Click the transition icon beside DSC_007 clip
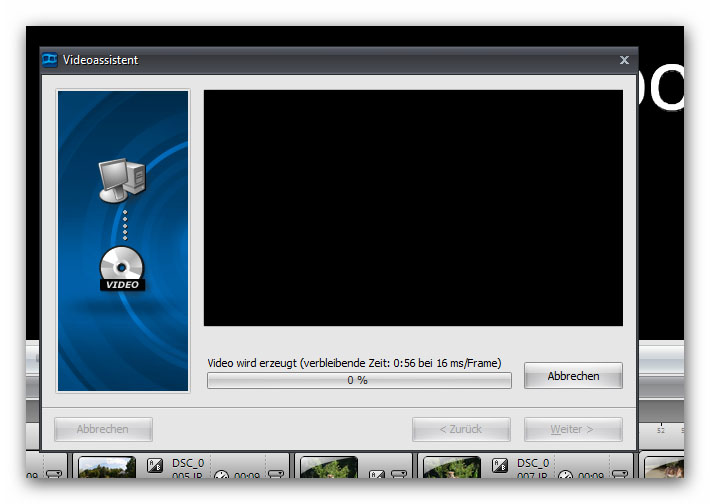Viewport: 710px width, 504px height. [x=500, y=465]
